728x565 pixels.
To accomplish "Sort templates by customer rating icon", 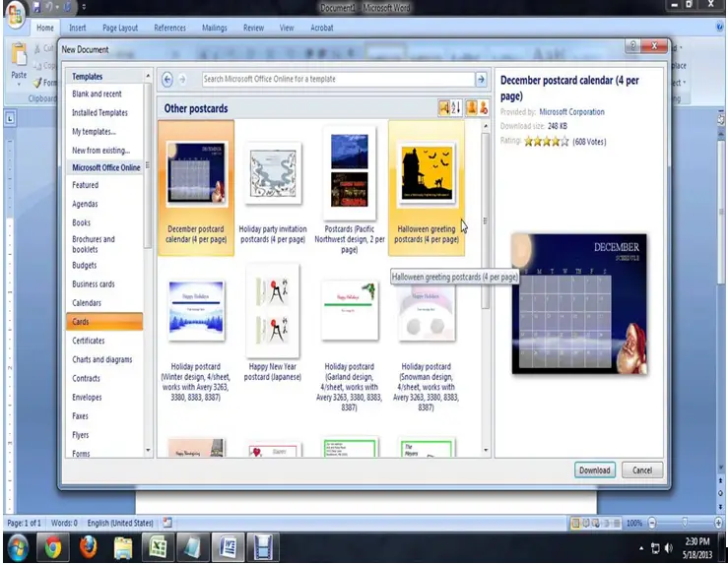I will (x=444, y=108).
